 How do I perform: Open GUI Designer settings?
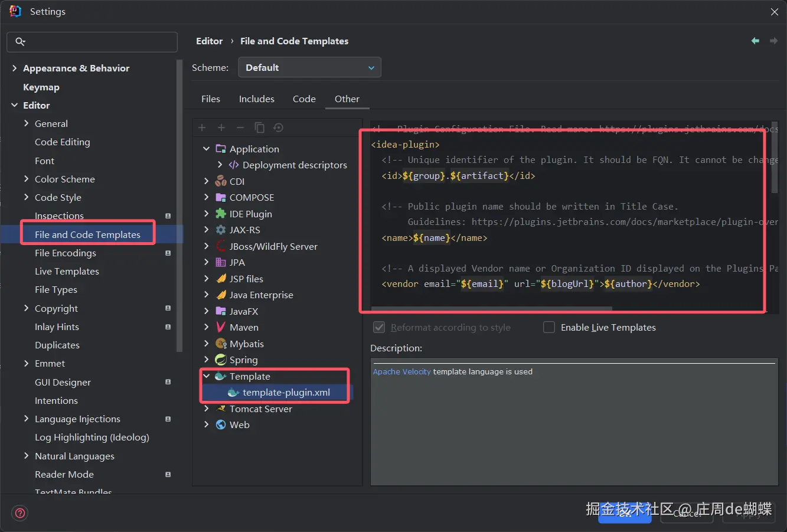[63, 382]
